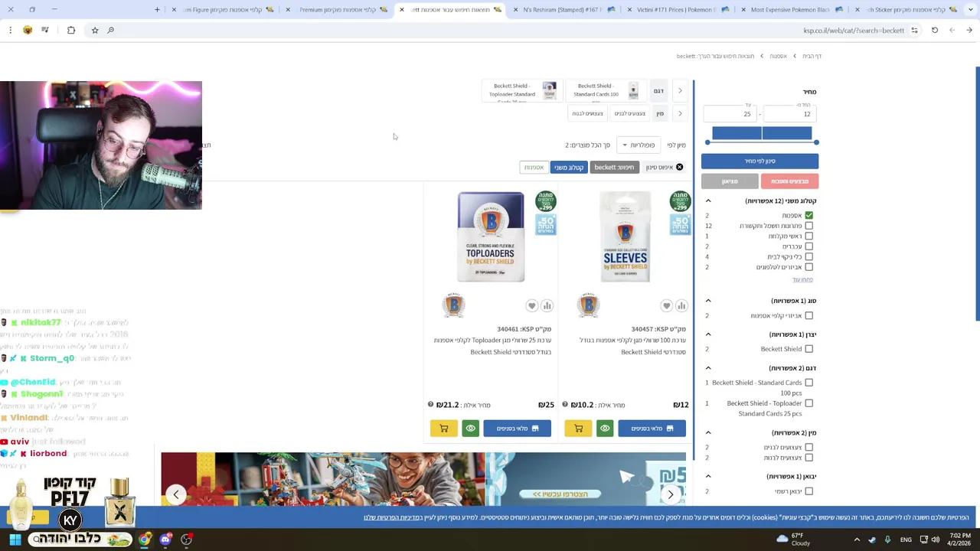
Task: Open Discord from the taskbar
Action: [x=165, y=540]
